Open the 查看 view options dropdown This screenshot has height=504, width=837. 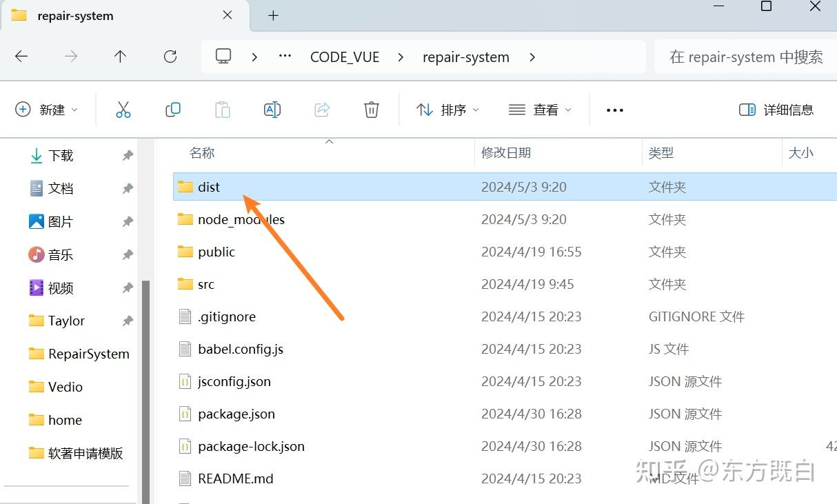541,109
